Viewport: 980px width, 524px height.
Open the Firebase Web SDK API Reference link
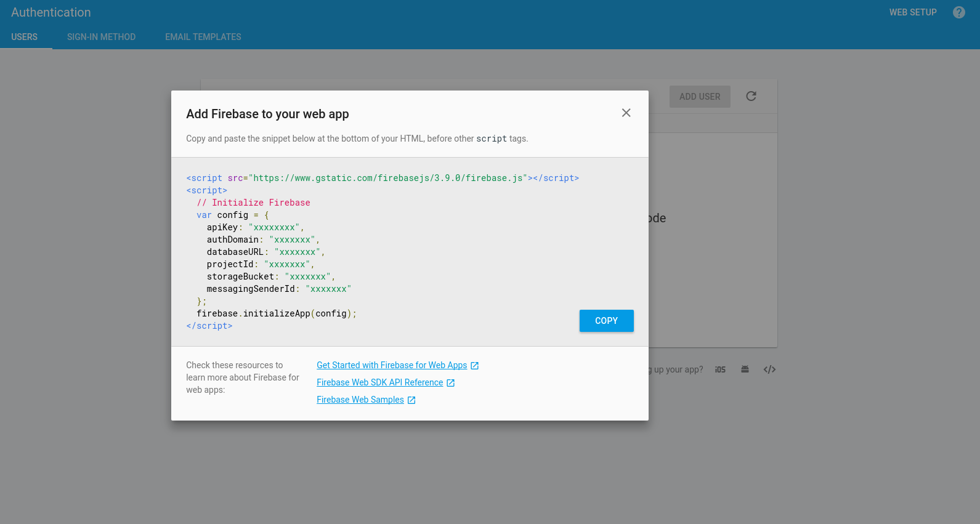click(379, 382)
